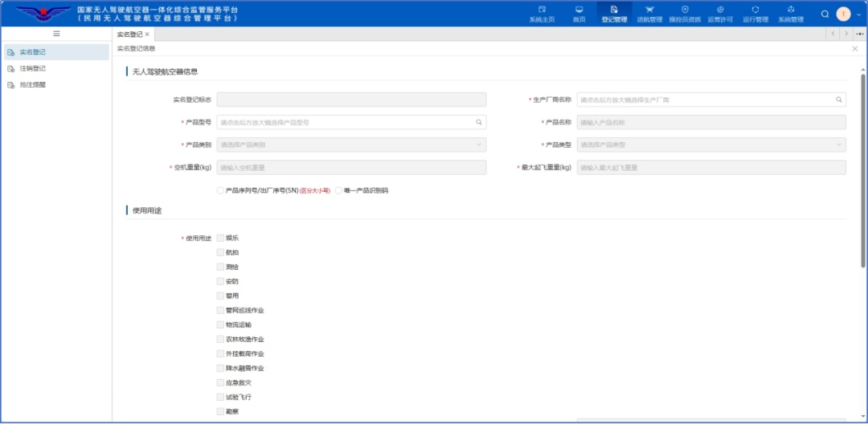The width and height of the screenshot is (868, 424).
Task: Open the tab options ellipsis button
Action: click(860, 34)
